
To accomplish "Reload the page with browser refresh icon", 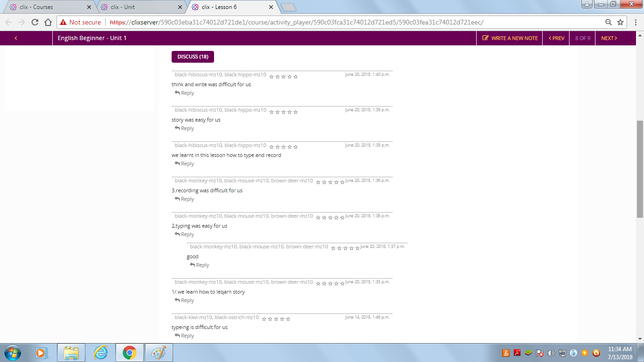I will point(34,22).
